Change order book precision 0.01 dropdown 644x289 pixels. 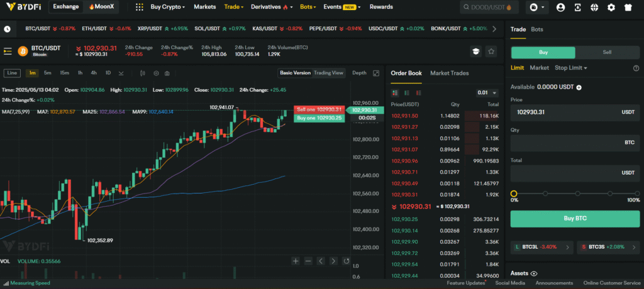click(x=487, y=93)
